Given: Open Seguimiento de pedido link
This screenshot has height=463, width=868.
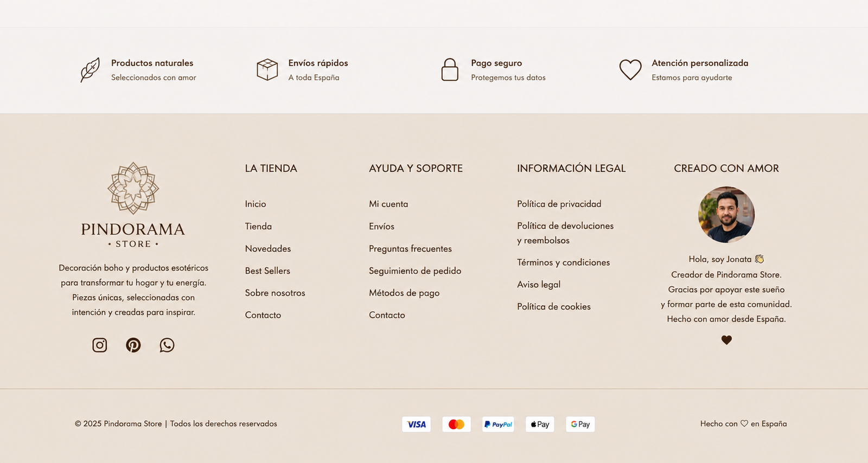Looking at the screenshot, I should click(415, 271).
